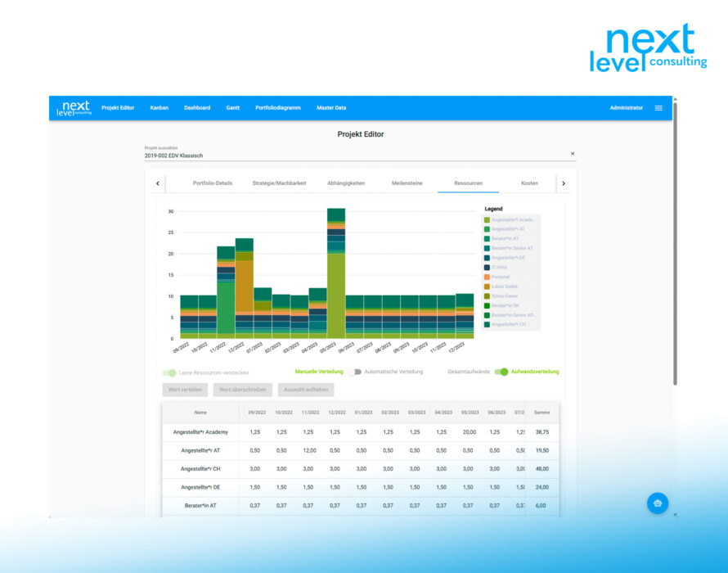The width and height of the screenshot is (728, 573).
Task: Switch between Manuelle and Automatische Verteilung
Action: coord(353,372)
